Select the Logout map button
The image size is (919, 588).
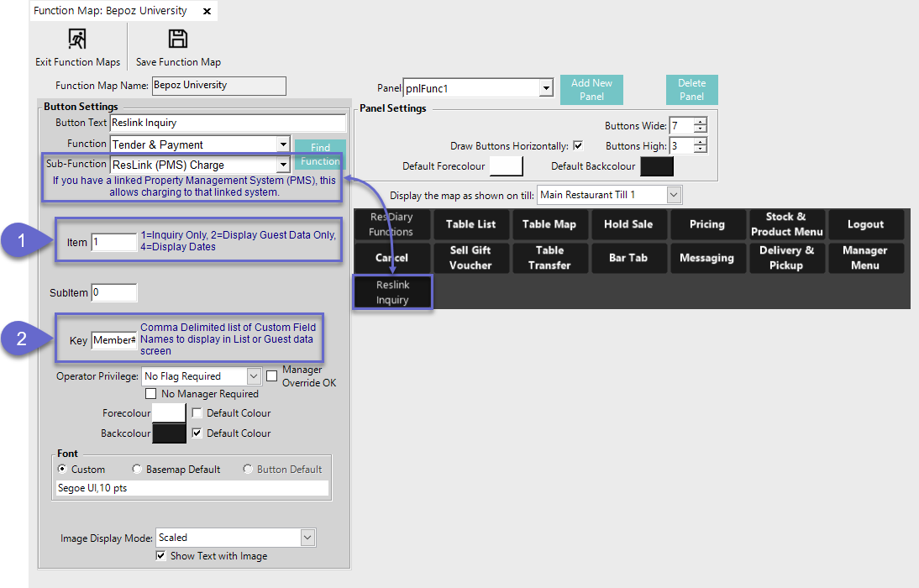tap(865, 224)
